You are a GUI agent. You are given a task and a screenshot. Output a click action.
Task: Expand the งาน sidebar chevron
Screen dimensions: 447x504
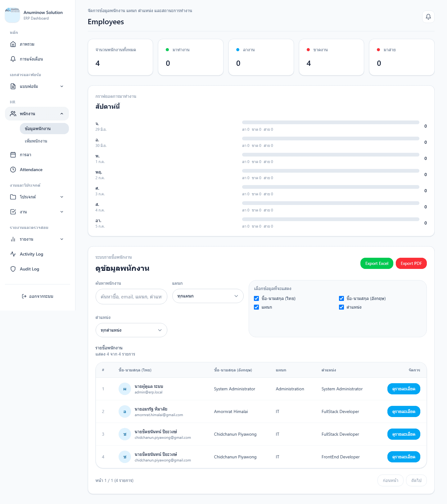click(x=62, y=212)
